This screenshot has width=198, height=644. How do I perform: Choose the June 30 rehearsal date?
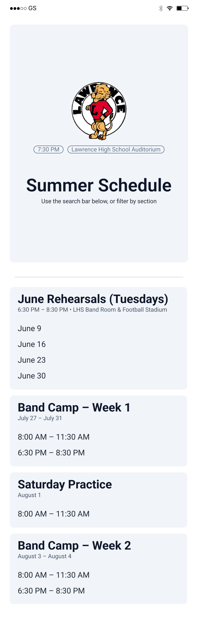pyautogui.click(x=32, y=376)
